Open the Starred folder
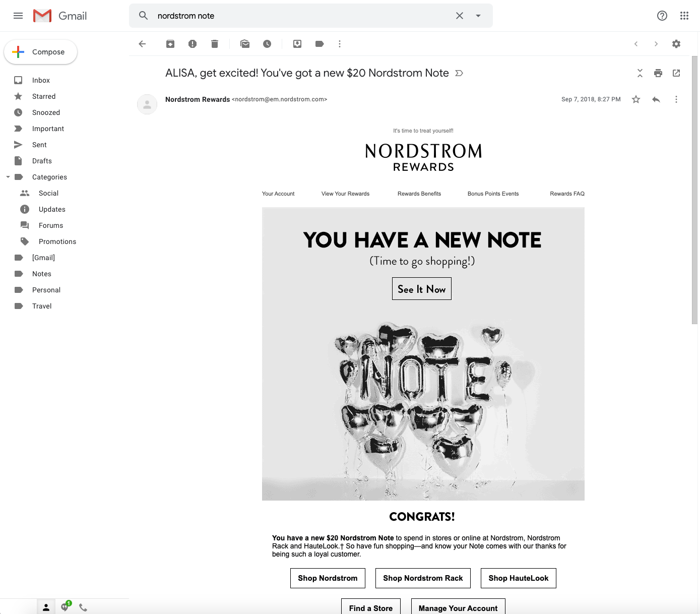Image resolution: width=700 pixels, height=614 pixels. click(44, 96)
